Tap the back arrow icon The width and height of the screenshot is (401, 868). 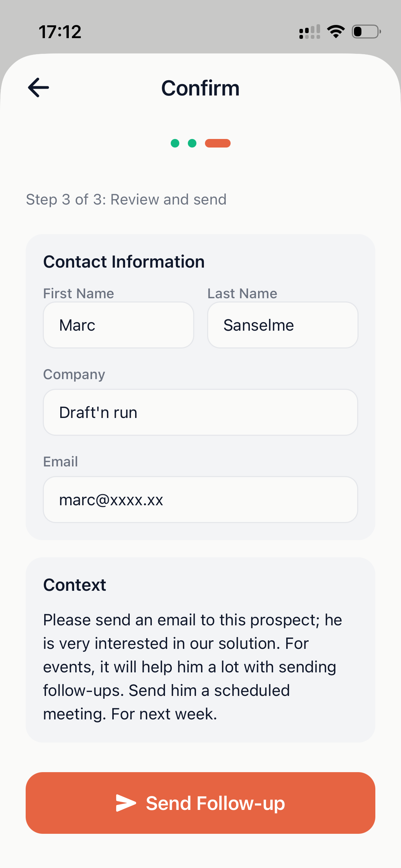point(38,88)
